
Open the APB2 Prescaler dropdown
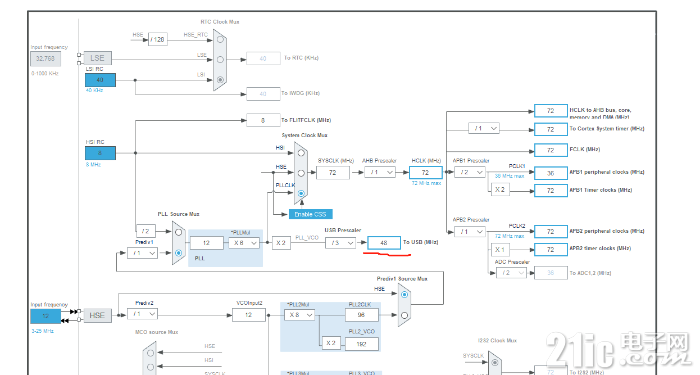point(470,231)
